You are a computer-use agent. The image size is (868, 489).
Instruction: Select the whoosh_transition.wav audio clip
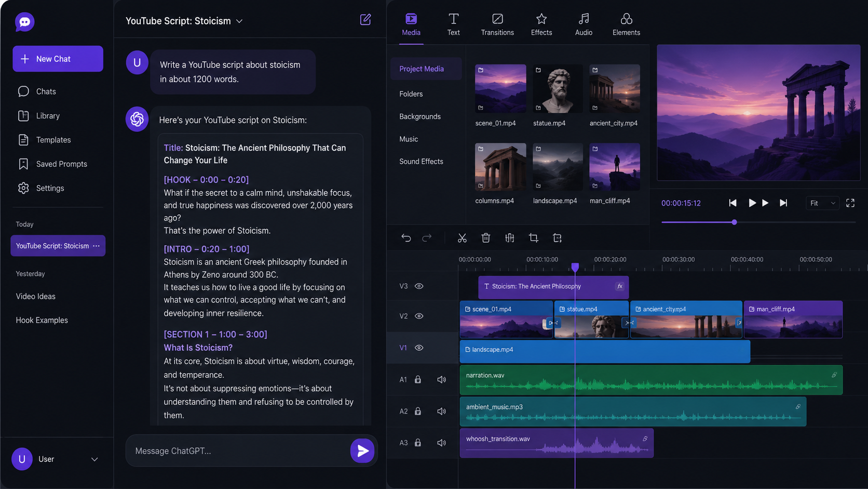click(x=557, y=443)
